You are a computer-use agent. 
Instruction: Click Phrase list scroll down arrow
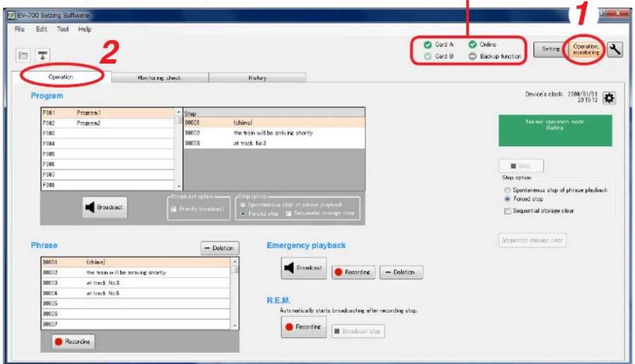coord(235,325)
